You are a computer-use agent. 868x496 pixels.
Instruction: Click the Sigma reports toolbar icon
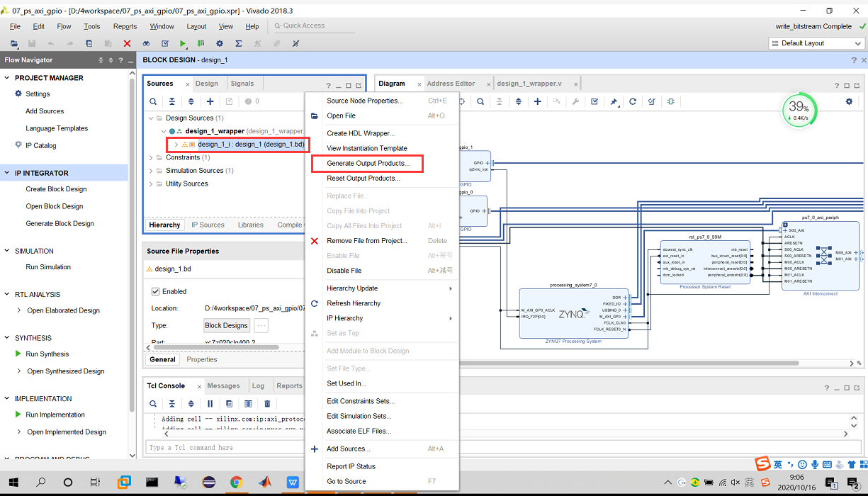tap(239, 44)
